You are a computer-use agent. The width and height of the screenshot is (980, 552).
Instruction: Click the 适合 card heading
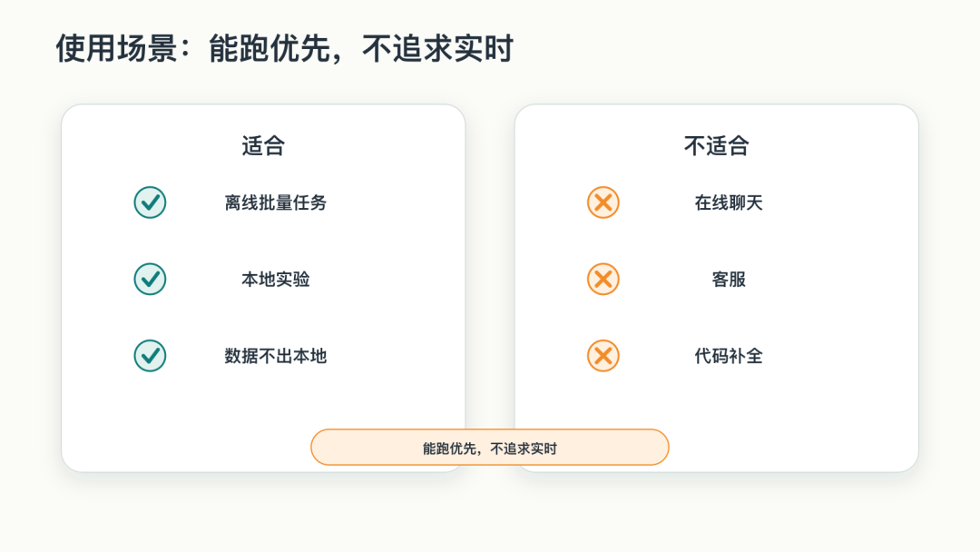click(x=263, y=145)
